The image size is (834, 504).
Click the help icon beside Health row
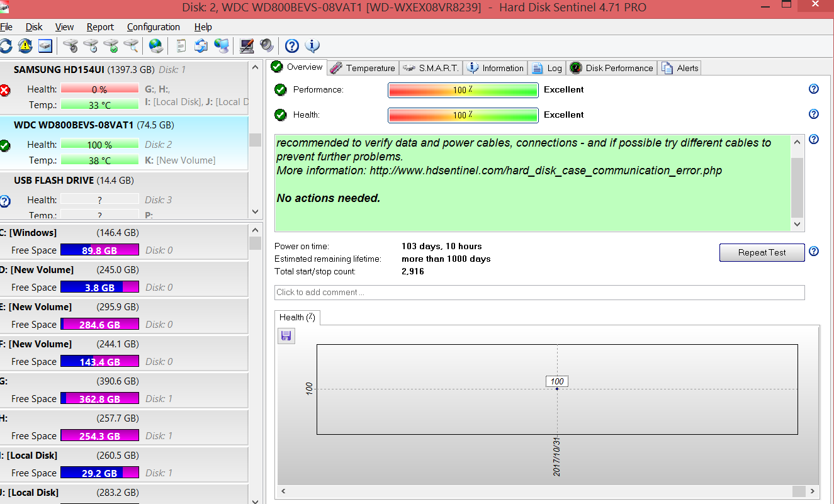tap(813, 114)
